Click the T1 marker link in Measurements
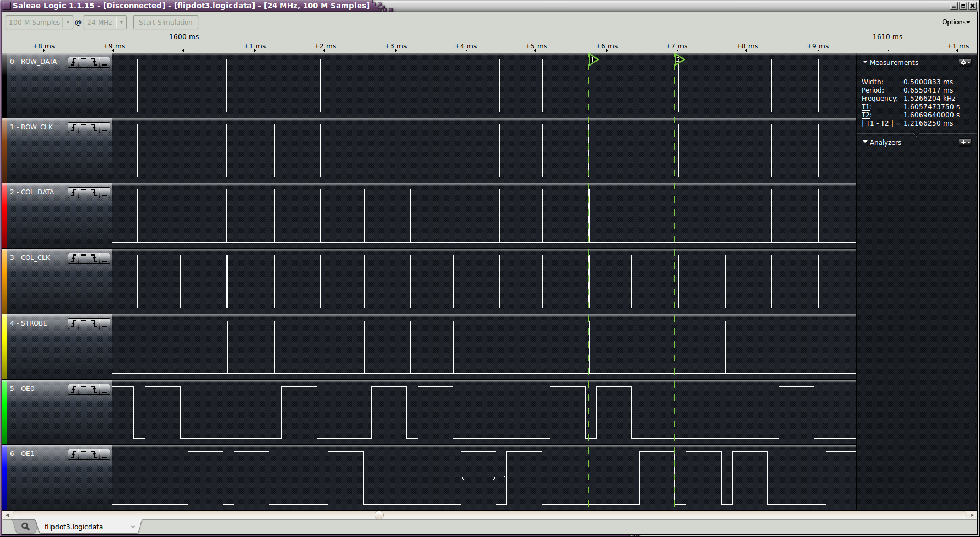This screenshot has width=980, height=537. (865, 107)
